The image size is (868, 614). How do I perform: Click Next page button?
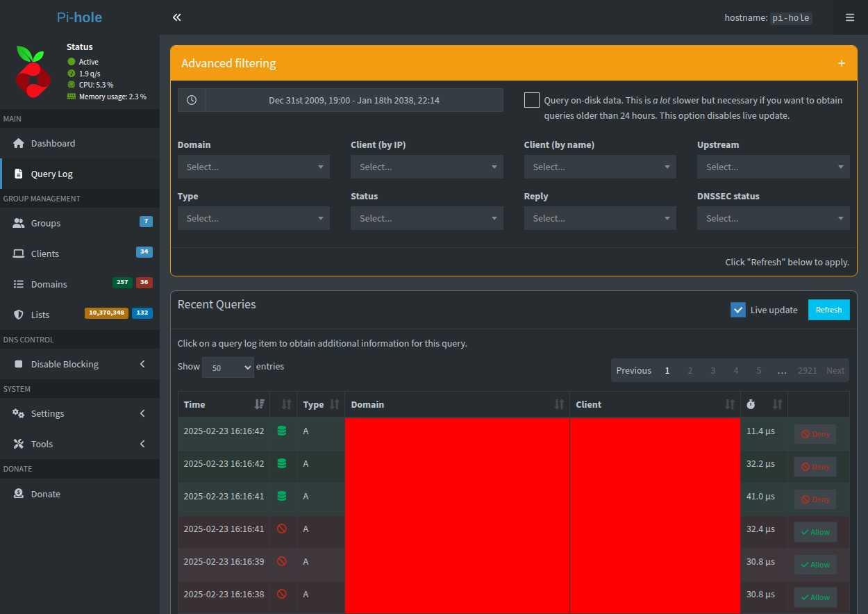[835, 370]
